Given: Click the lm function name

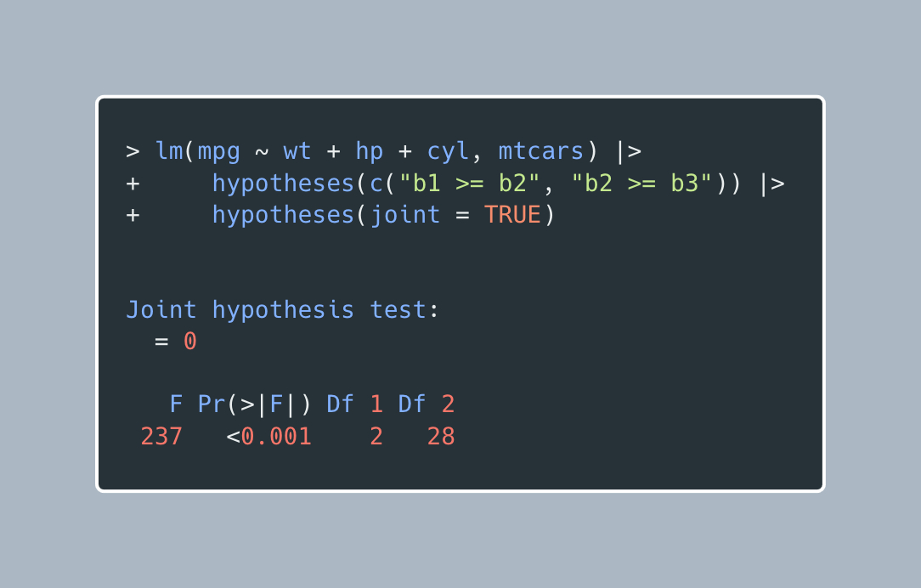Looking at the screenshot, I should point(169,152).
